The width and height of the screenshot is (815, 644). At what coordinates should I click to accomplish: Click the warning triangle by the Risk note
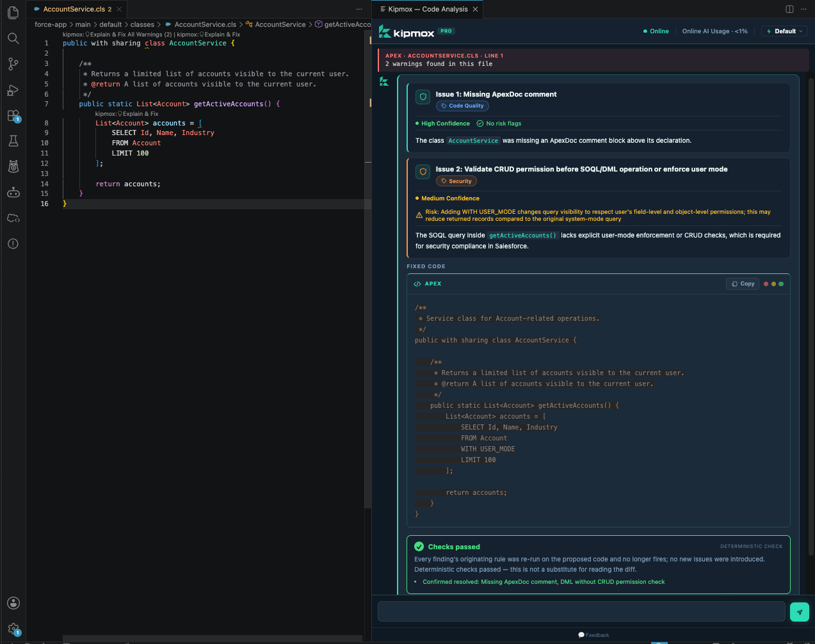click(419, 215)
